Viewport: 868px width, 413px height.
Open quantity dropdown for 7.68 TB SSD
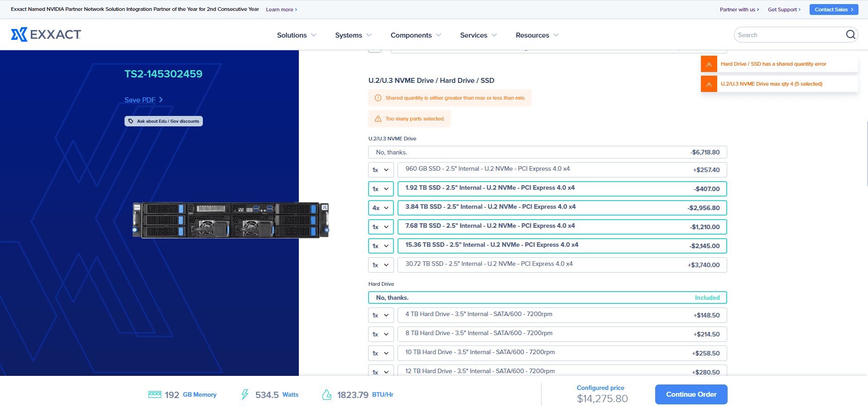click(x=381, y=227)
